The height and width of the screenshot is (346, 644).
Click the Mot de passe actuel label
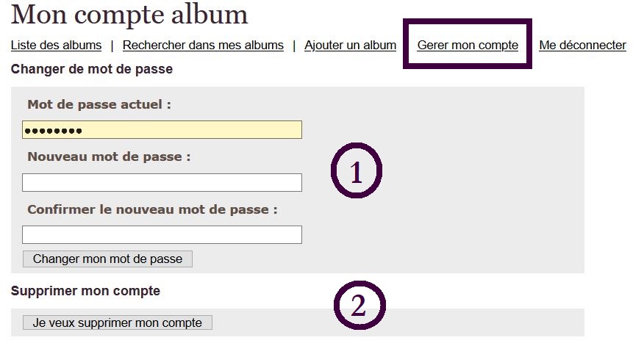[x=99, y=105]
